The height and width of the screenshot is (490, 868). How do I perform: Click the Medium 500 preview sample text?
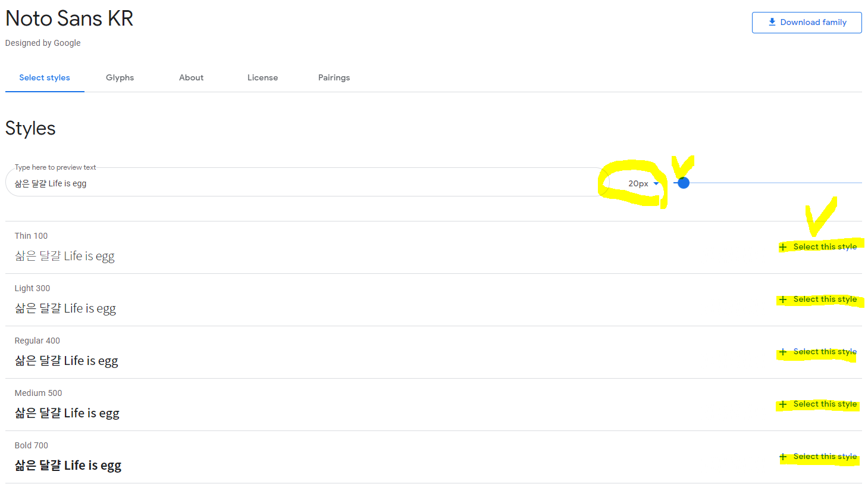(67, 413)
